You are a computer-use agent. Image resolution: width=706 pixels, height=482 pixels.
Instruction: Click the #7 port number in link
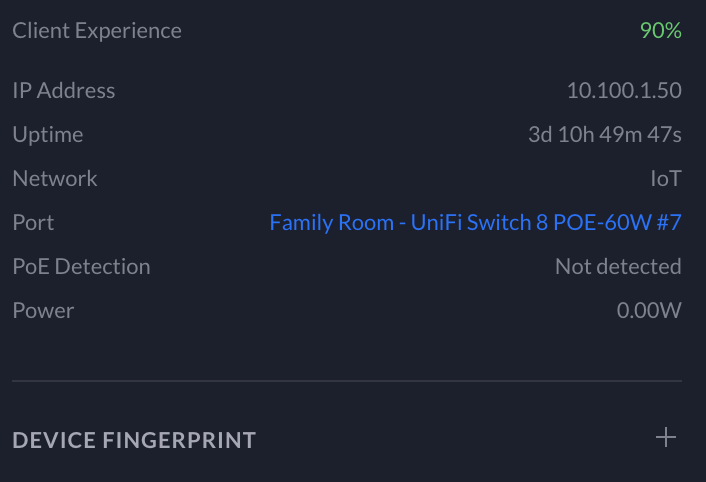coord(668,222)
